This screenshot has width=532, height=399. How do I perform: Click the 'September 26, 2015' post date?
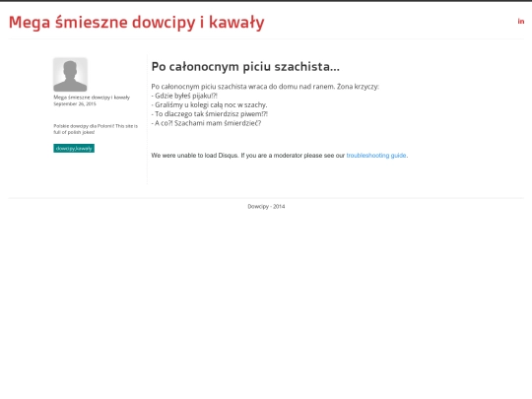coord(75,103)
